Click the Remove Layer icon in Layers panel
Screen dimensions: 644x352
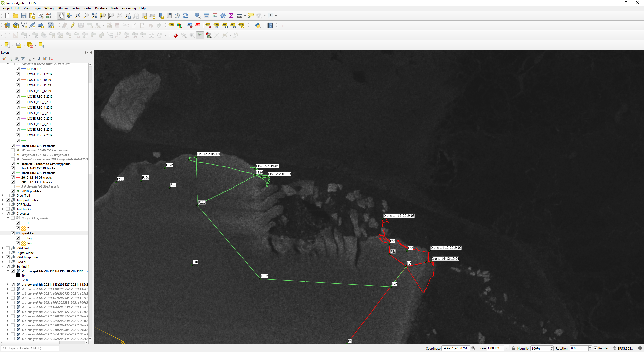point(51,59)
